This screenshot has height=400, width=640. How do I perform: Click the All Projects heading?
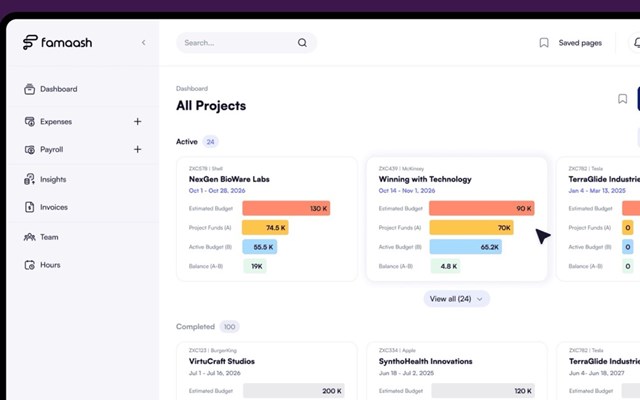(211, 106)
